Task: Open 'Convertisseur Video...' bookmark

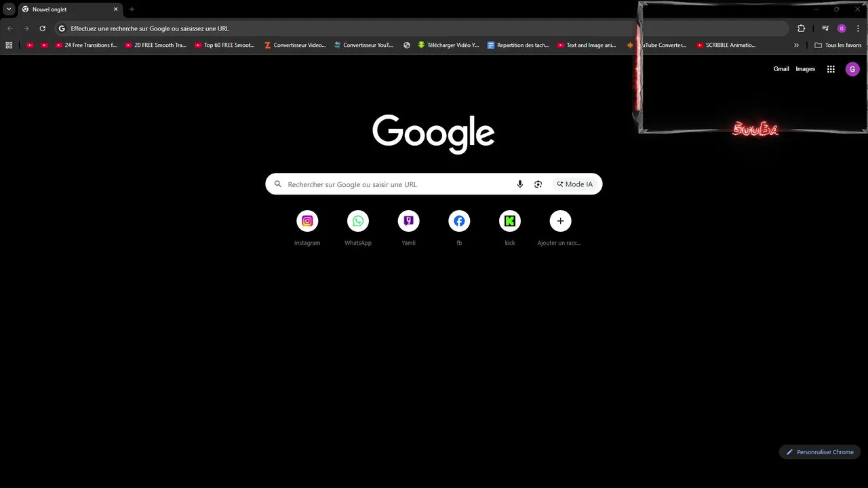Action: [295, 45]
